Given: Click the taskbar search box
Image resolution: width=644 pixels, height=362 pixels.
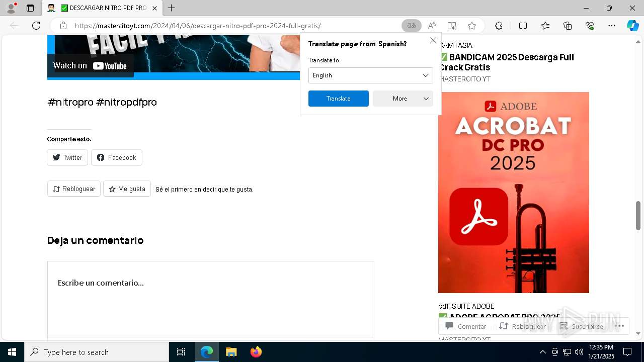Looking at the screenshot, I should pyautogui.click(x=97, y=352).
